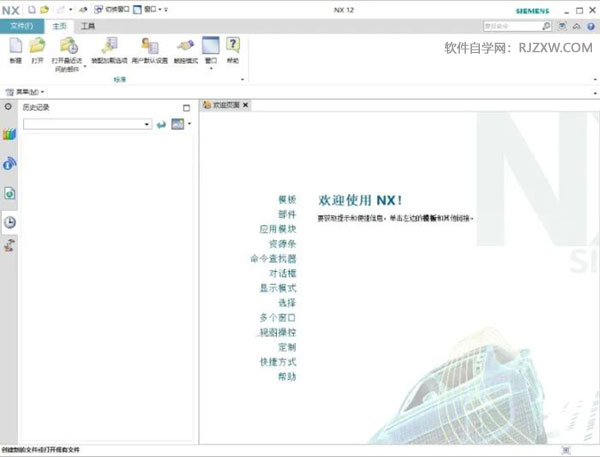Select the clock History tab in resource bar
Screen dimensions: 600x457
10,222
